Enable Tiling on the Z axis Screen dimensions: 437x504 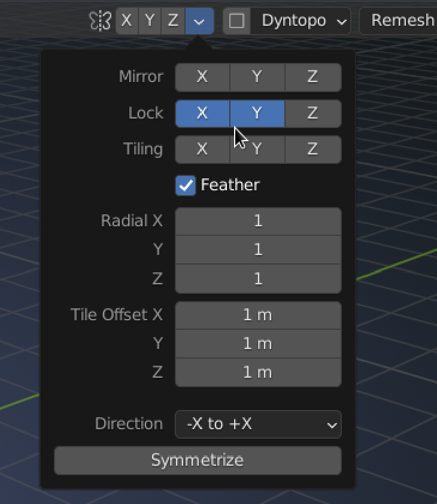click(312, 149)
